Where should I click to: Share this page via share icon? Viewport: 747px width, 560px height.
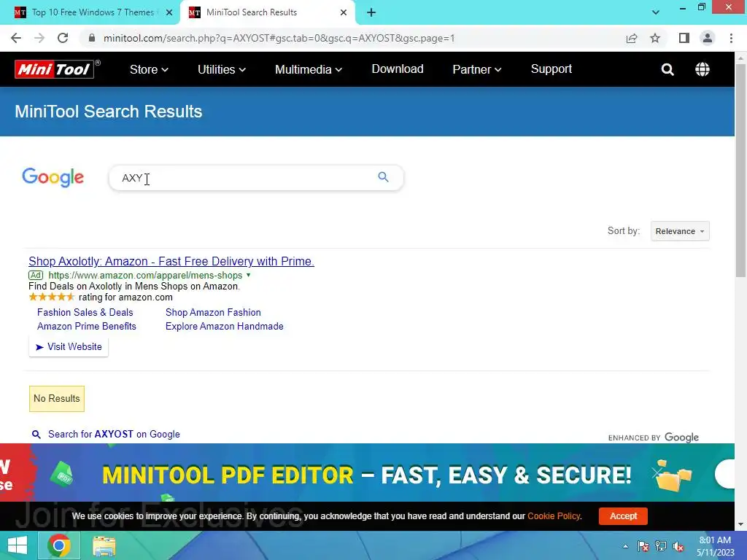click(x=632, y=38)
